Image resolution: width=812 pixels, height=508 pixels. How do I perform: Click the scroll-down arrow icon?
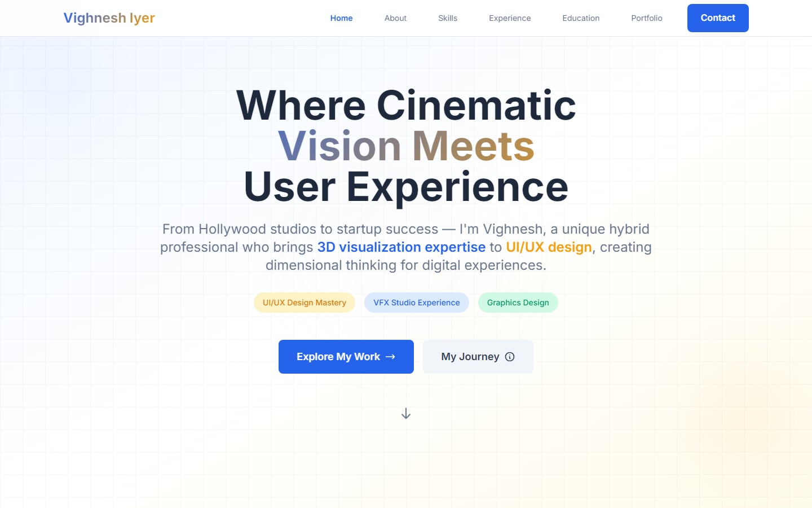point(406,414)
